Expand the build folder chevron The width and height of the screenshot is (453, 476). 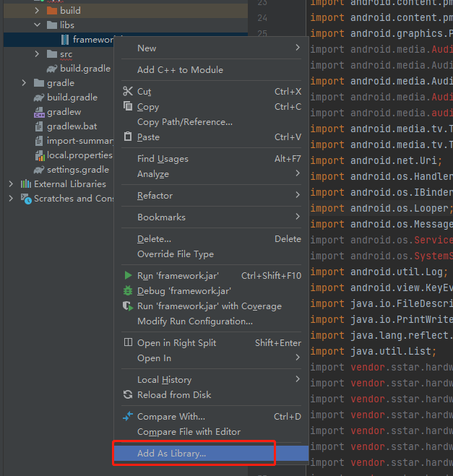(x=37, y=11)
